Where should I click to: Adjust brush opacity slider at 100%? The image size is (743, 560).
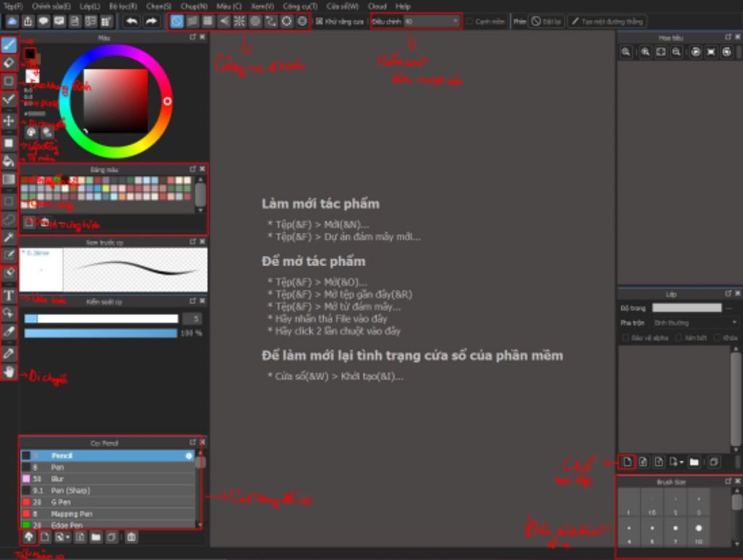point(101,333)
